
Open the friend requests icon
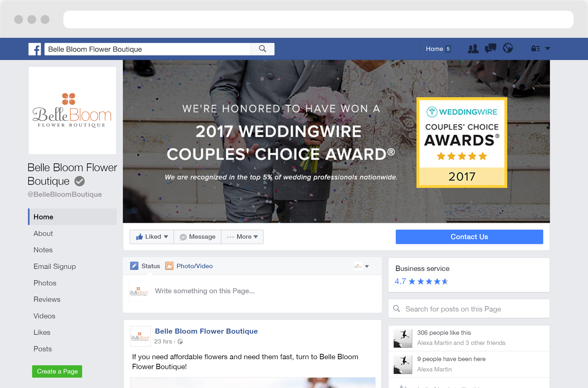click(x=473, y=49)
